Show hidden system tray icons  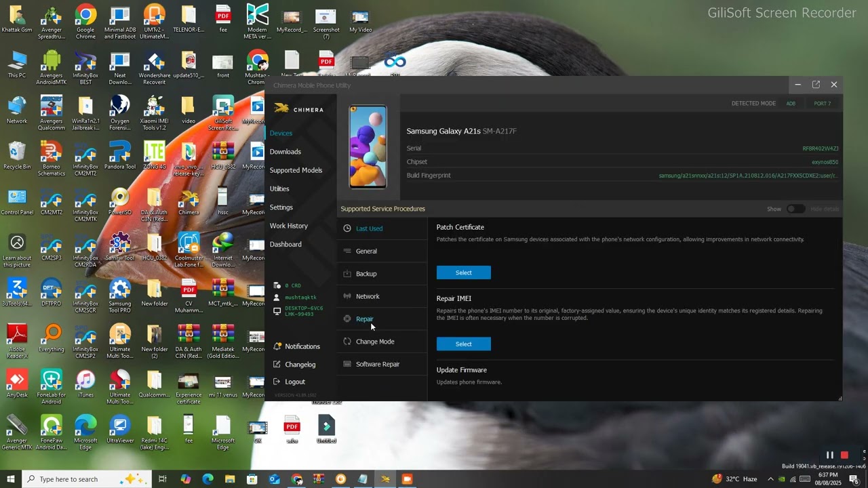(x=770, y=479)
